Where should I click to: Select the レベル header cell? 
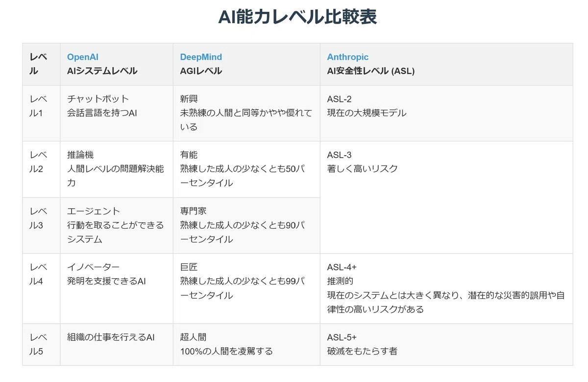[41, 64]
